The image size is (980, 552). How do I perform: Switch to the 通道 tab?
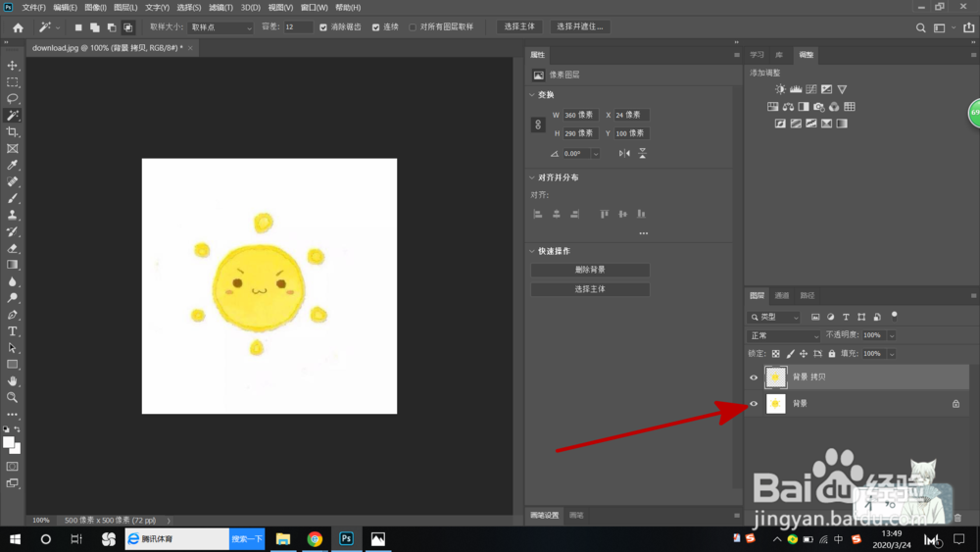pos(782,296)
